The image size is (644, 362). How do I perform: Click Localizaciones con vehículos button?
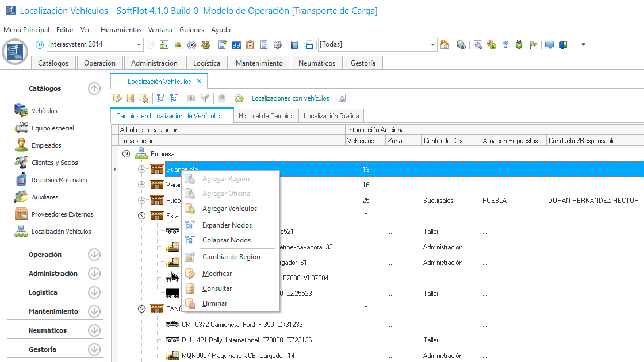click(x=290, y=98)
